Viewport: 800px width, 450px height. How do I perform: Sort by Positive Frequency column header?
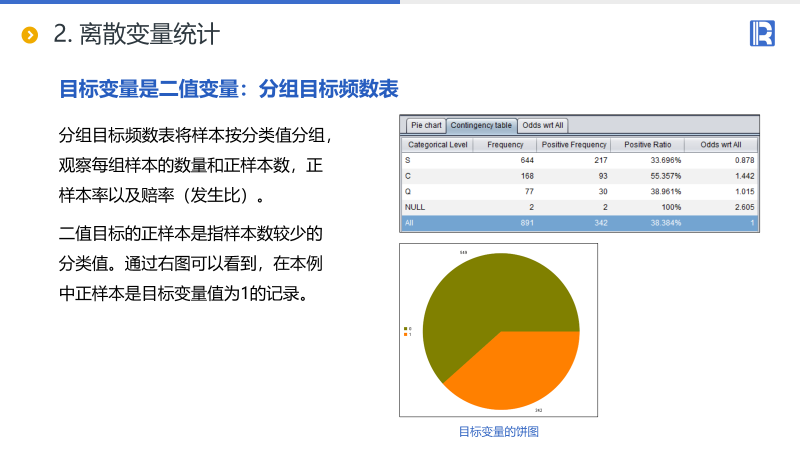574,145
